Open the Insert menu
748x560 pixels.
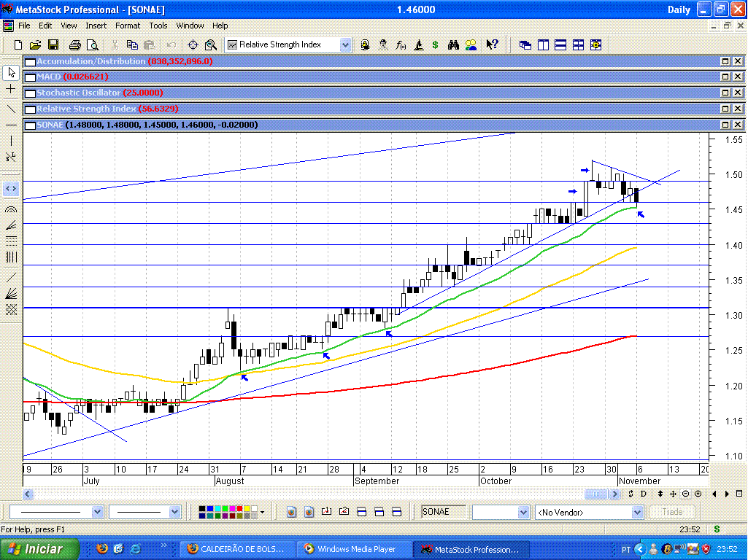click(x=96, y=26)
